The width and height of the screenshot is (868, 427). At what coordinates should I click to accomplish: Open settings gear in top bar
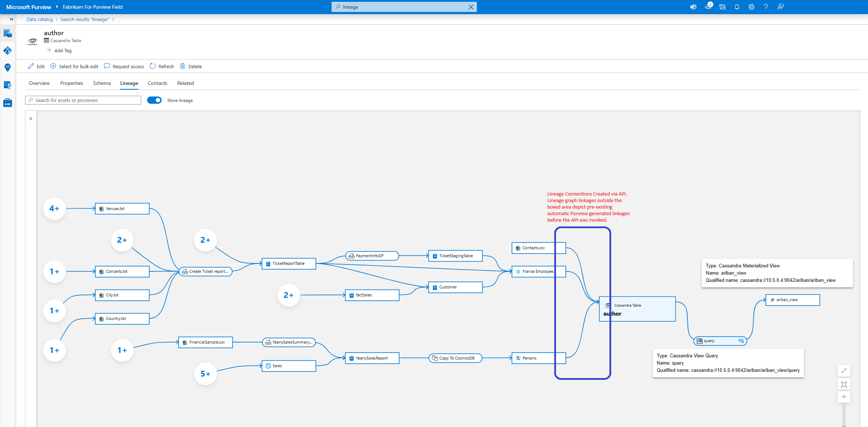(x=751, y=7)
